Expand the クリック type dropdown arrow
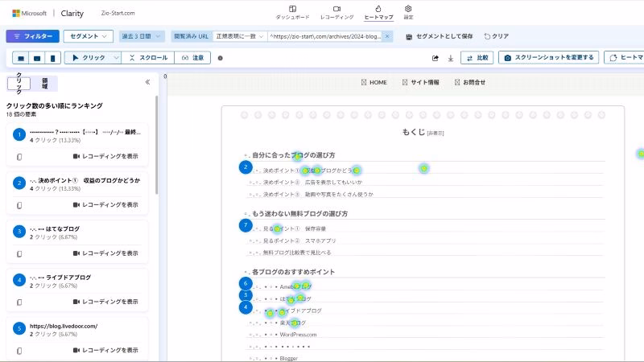Image resolution: width=644 pixels, height=362 pixels. pyautogui.click(x=116, y=58)
